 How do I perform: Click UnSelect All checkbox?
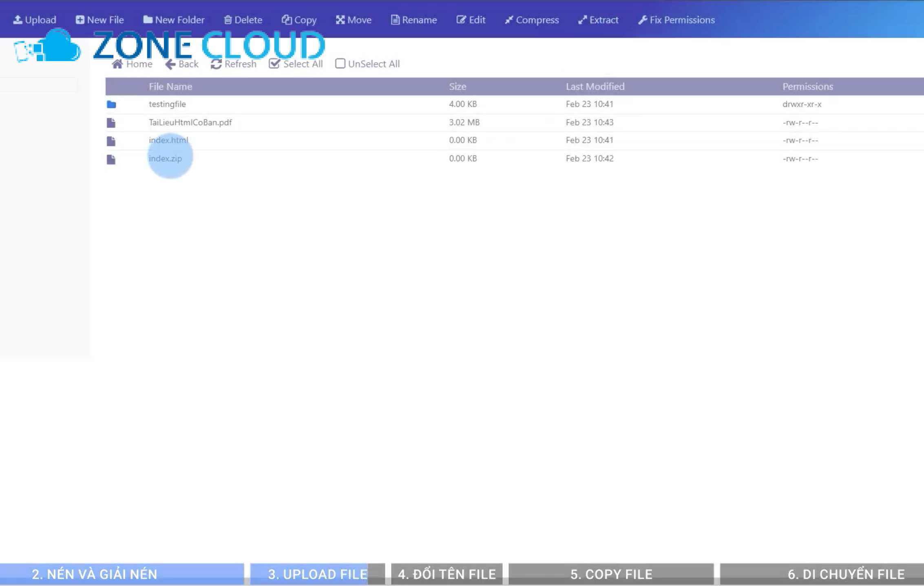(x=367, y=64)
